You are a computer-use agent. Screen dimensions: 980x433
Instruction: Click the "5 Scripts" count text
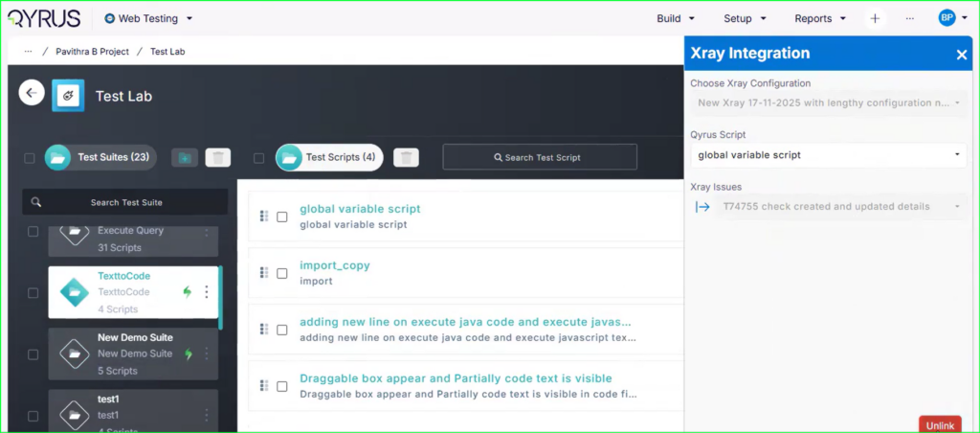coord(118,371)
